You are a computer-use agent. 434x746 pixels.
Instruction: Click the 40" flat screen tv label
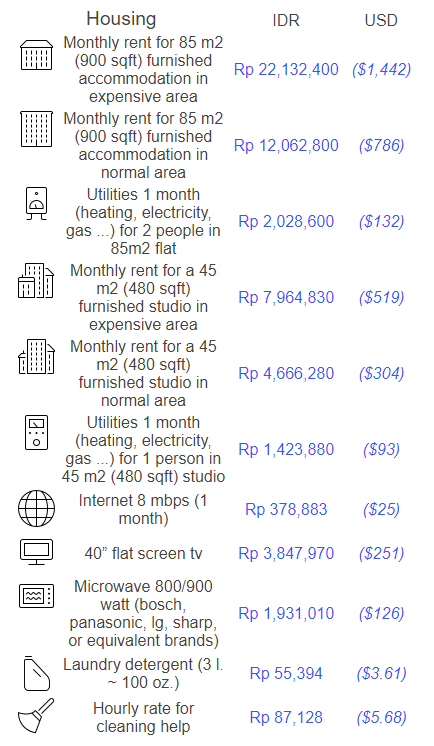[x=143, y=553]
